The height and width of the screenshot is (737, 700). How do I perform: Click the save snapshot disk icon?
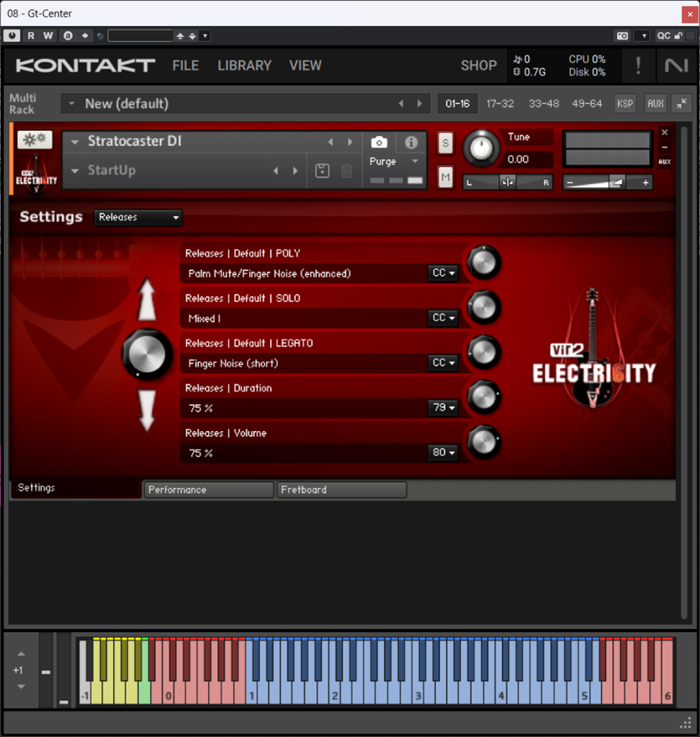coord(321,170)
